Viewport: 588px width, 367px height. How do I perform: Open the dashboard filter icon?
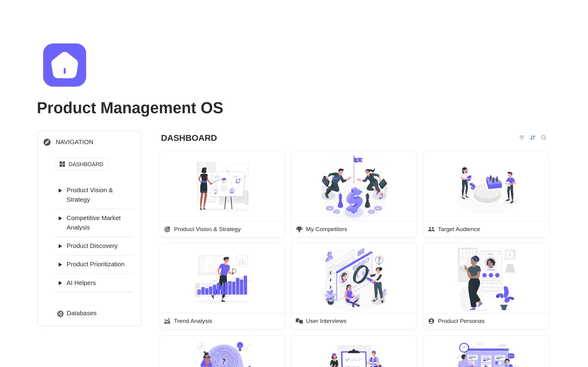(x=522, y=138)
